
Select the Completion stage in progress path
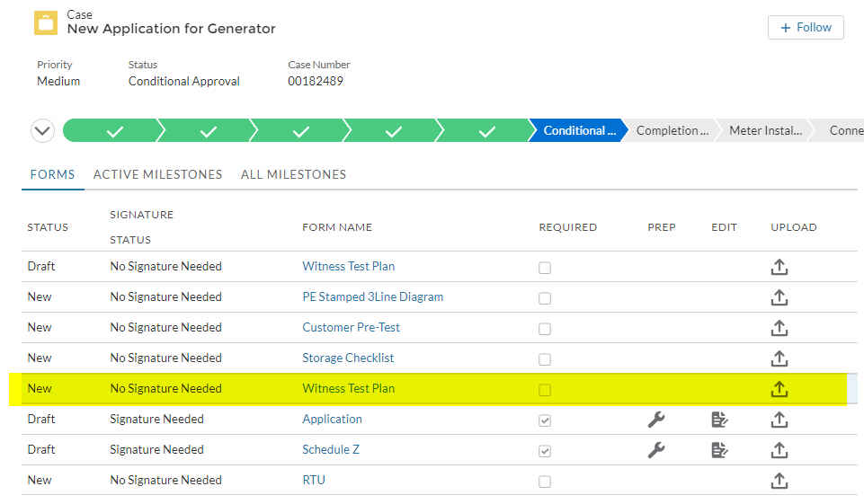(672, 131)
